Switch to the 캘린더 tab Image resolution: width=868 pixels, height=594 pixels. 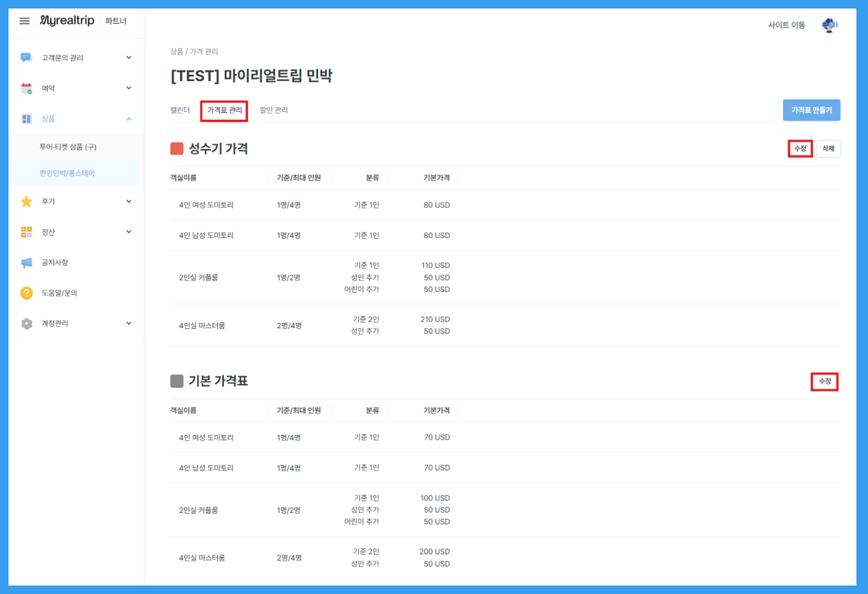point(180,110)
